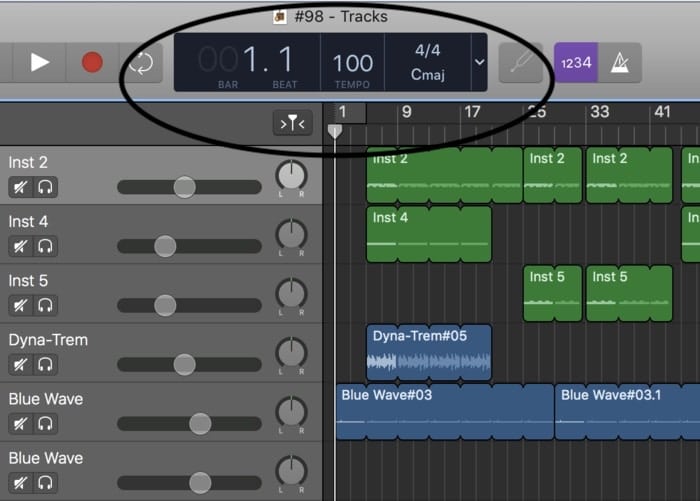Click the bar and beat position display

point(246,63)
